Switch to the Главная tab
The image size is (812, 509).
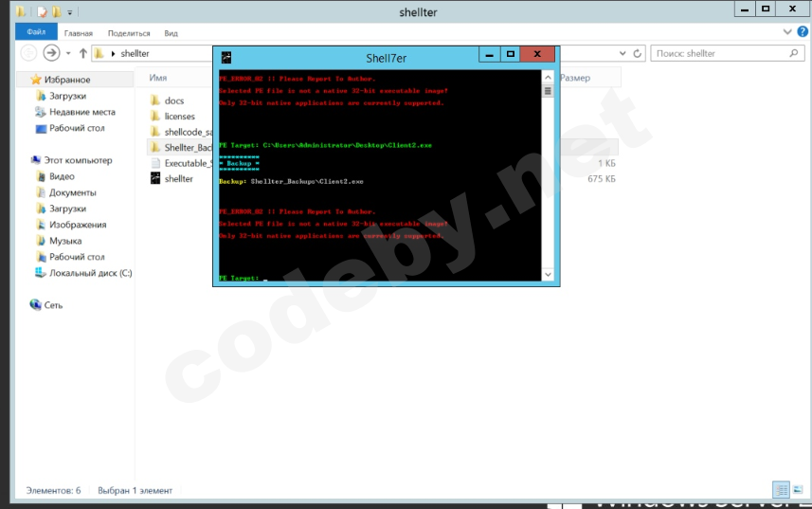[79, 33]
